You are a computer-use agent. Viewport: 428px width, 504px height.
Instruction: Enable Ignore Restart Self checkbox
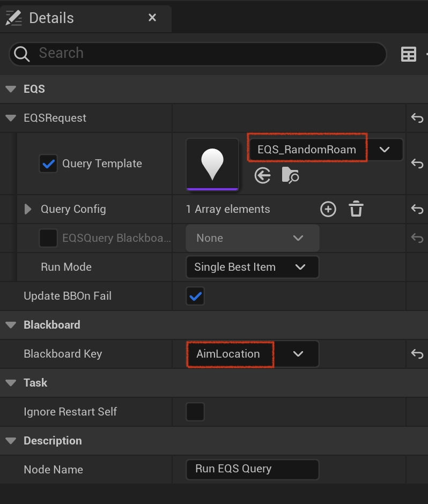point(195,412)
